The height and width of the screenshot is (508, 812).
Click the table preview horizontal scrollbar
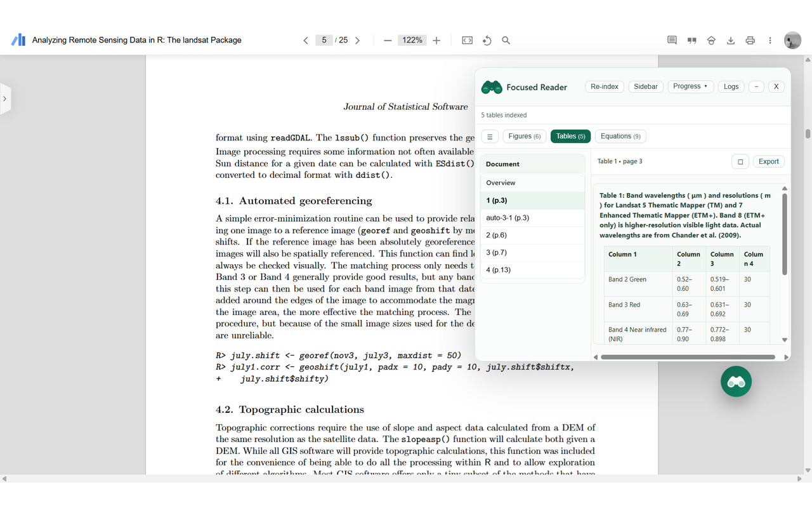click(x=688, y=357)
